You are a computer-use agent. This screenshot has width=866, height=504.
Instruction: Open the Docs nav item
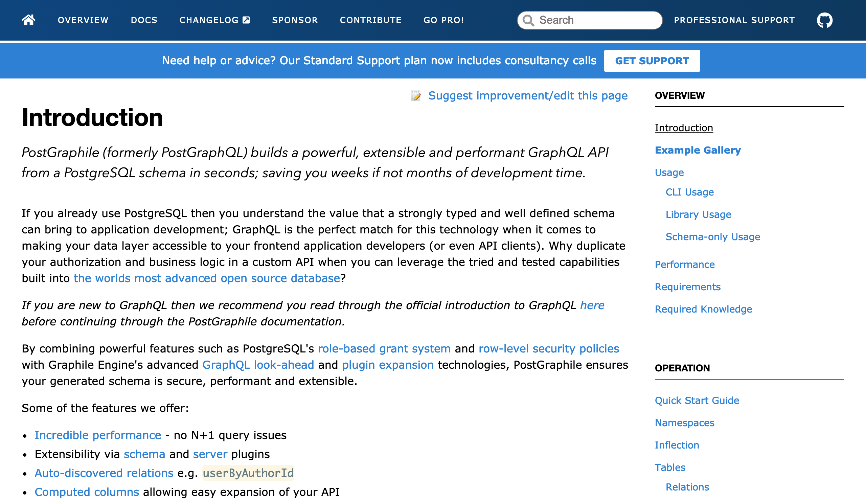(x=144, y=20)
